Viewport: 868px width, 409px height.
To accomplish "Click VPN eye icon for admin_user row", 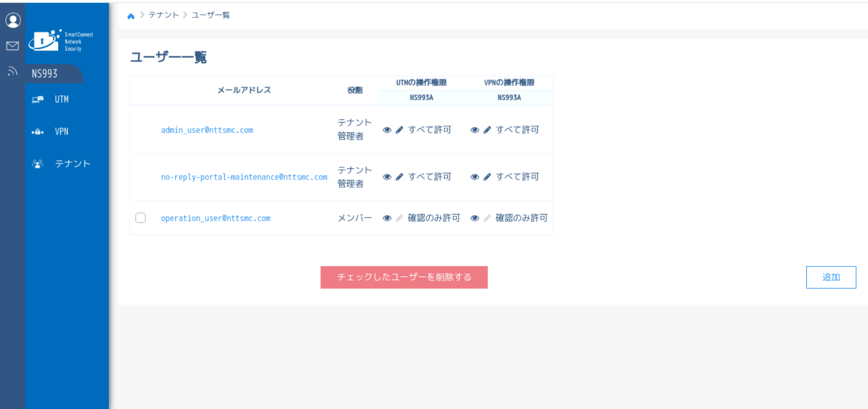I will (x=475, y=130).
